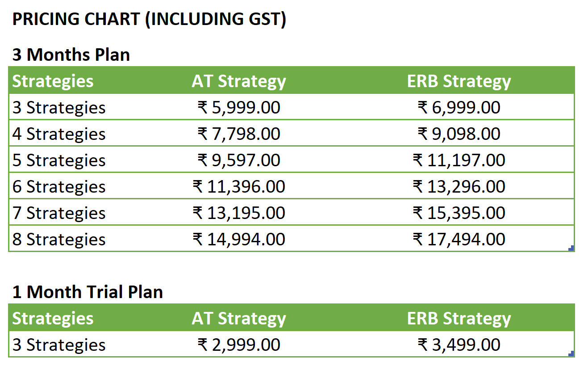Select the ₹ 3,499.00 trial price cell
This screenshot has width=588, height=366.
[459, 345]
